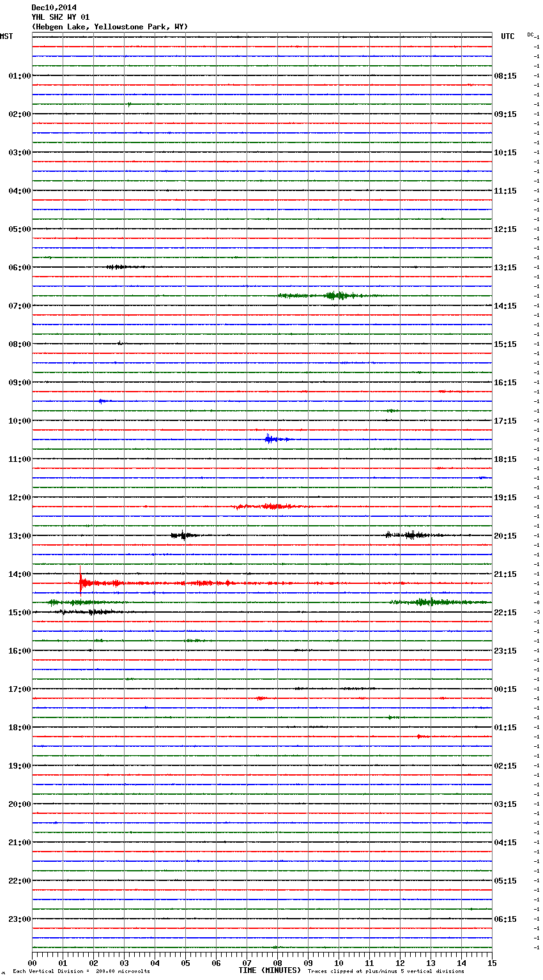The width and height of the screenshot is (543, 980).
Task: Select the 01:00 MST time label
Action: coord(20,76)
